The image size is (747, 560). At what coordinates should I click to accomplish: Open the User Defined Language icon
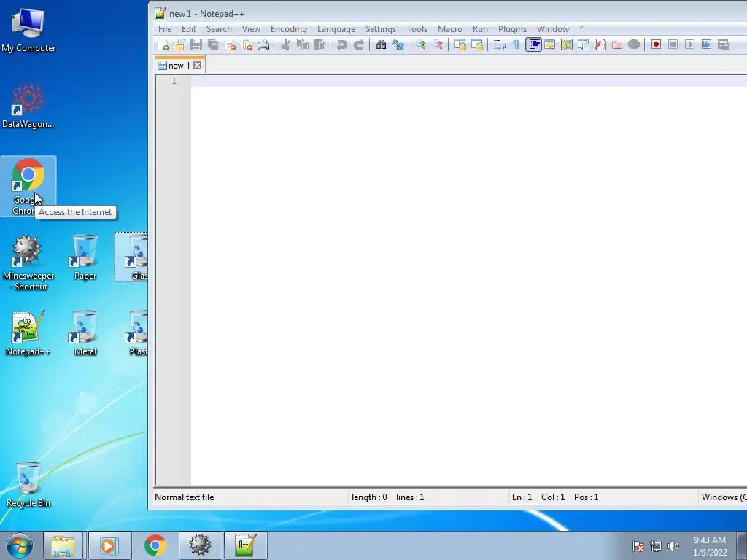click(550, 44)
